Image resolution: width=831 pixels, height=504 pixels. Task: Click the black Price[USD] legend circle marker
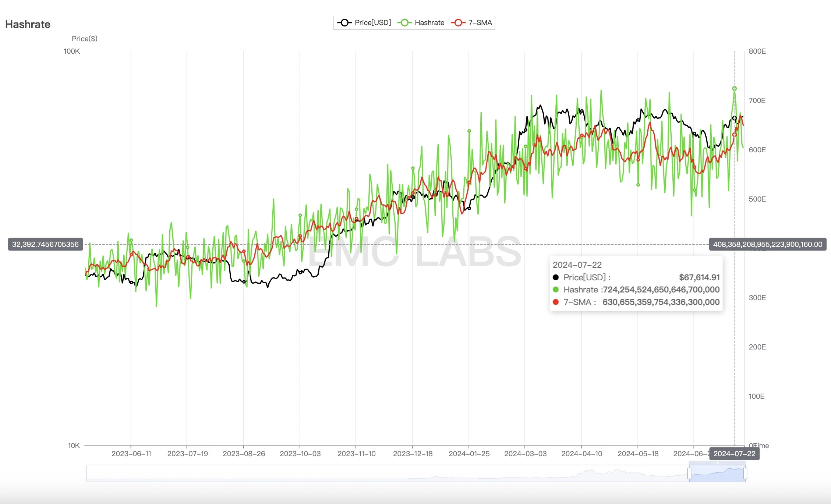(344, 23)
